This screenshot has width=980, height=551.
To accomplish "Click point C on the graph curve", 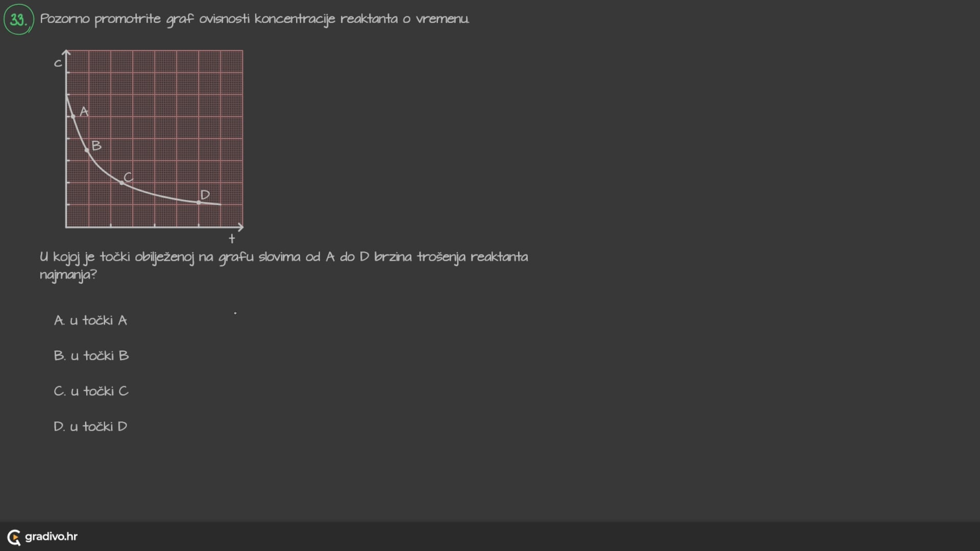I will pos(121,182).
